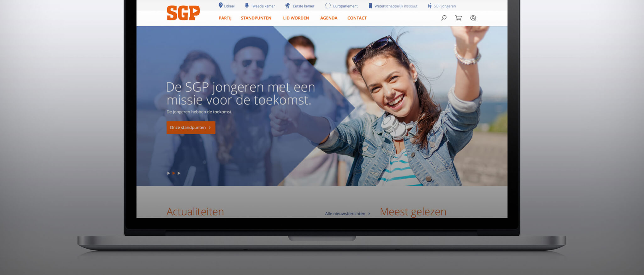Screen dimensions: 644x275
Task: Open the shopping cart icon
Action: tap(458, 18)
